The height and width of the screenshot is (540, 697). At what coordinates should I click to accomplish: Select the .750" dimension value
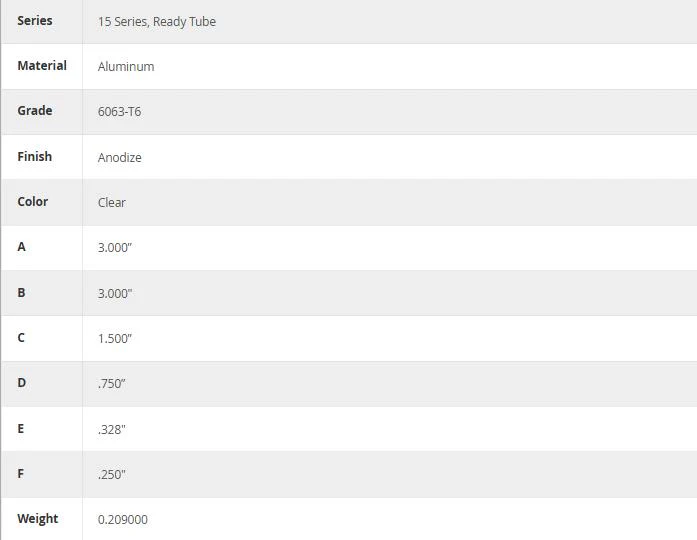tap(112, 384)
